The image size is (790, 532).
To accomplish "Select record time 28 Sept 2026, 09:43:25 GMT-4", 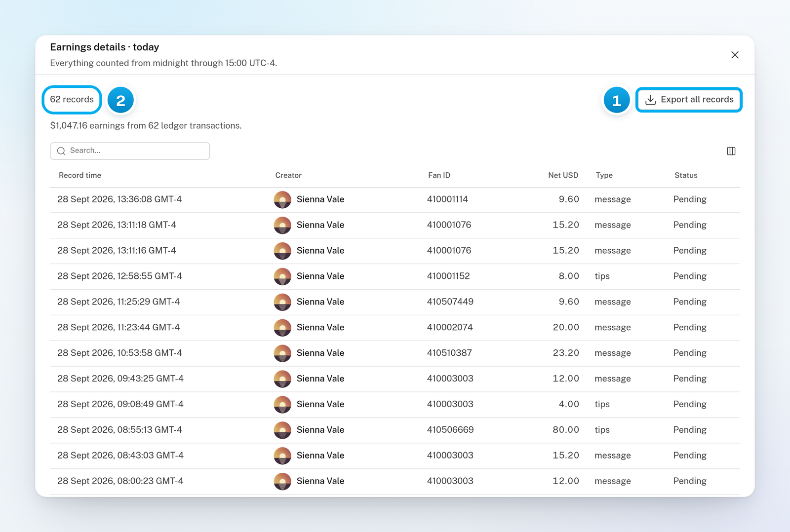I will tap(120, 379).
